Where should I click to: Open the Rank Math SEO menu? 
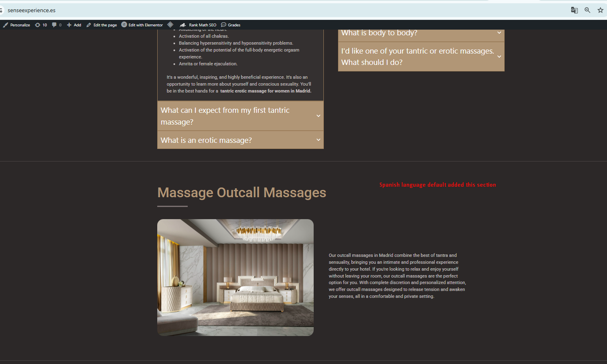pyautogui.click(x=198, y=25)
